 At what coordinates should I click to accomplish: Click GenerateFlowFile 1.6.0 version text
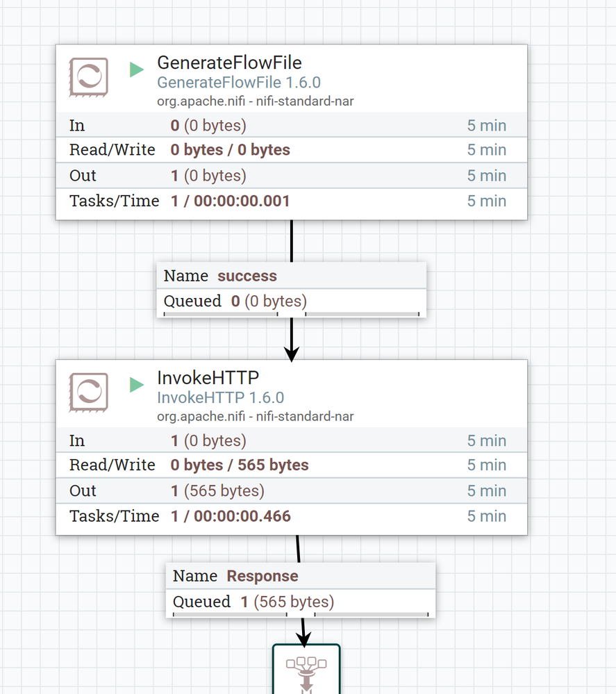pyautogui.click(x=238, y=83)
